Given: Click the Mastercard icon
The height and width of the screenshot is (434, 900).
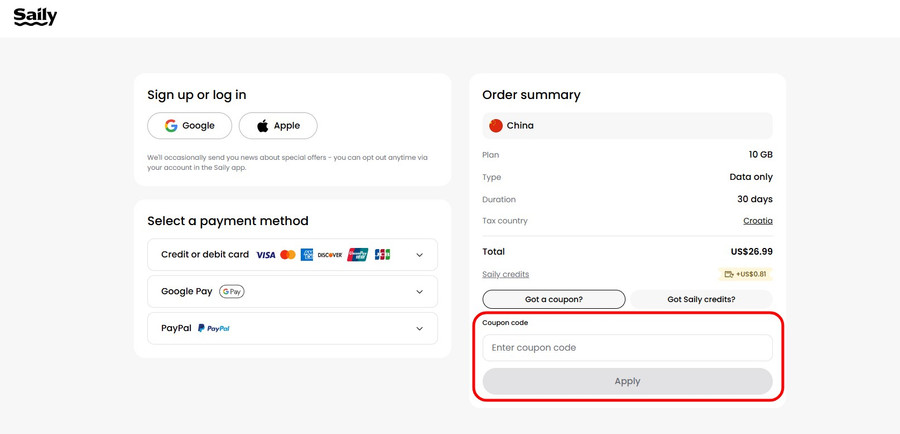Looking at the screenshot, I should click(288, 255).
